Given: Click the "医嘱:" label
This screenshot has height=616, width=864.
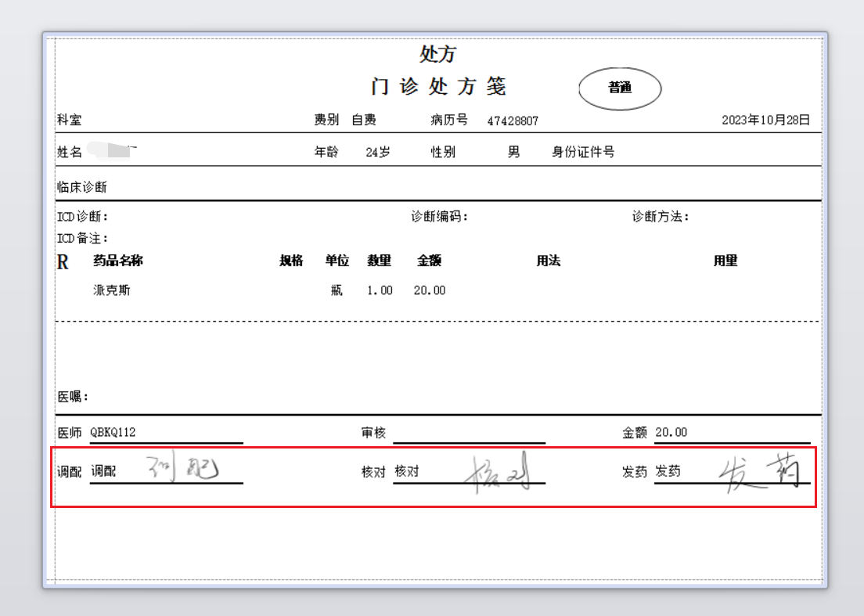Looking at the screenshot, I should (x=73, y=396).
